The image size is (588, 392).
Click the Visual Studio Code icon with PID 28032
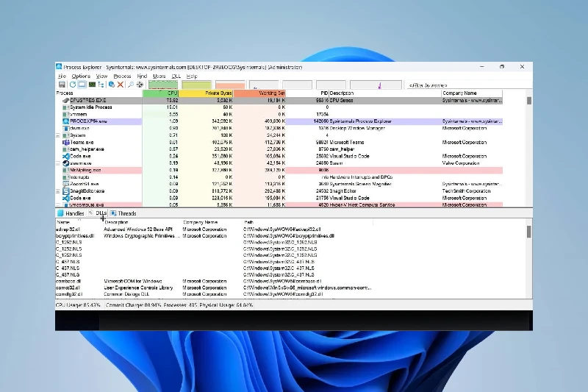[65, 157]
